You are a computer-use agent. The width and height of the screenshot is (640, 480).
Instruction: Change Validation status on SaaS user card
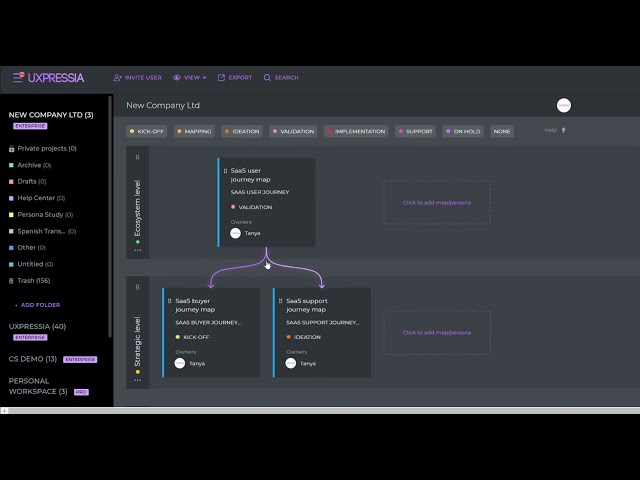point(252,207)
